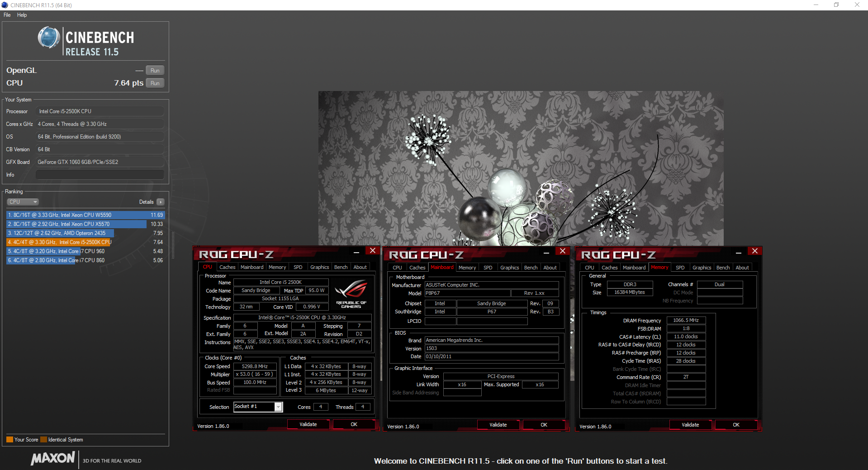Select the i5-2500K ranking row
This screenshot has height=470, width=868.
pyautogui.click(x=85, y=242)
